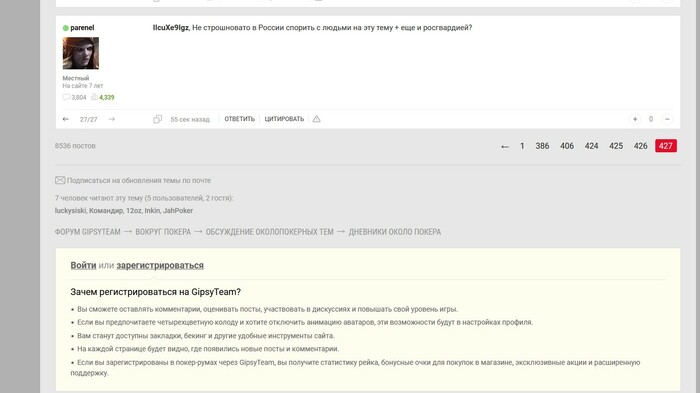
Task: Open the Войти login link
Action: click(x=83, y=265)
